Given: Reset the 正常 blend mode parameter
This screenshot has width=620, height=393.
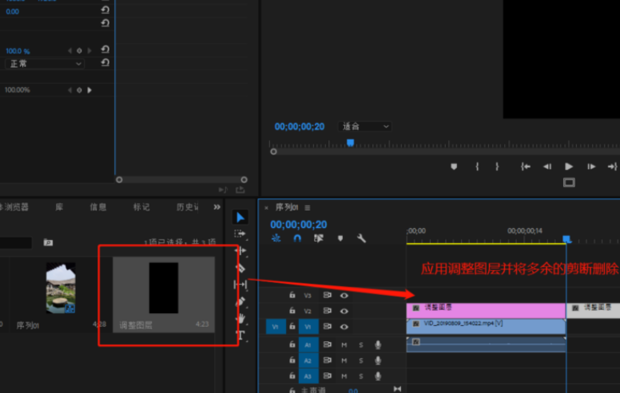Looking at the screenshot, I should [x=105, y=62].
